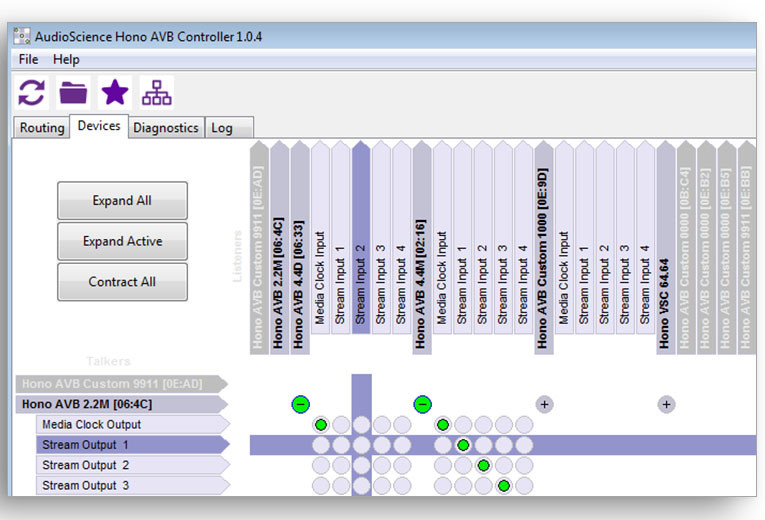Collapse the Hono AVB 4.4M [02:16] listener column header

[421, 250]
